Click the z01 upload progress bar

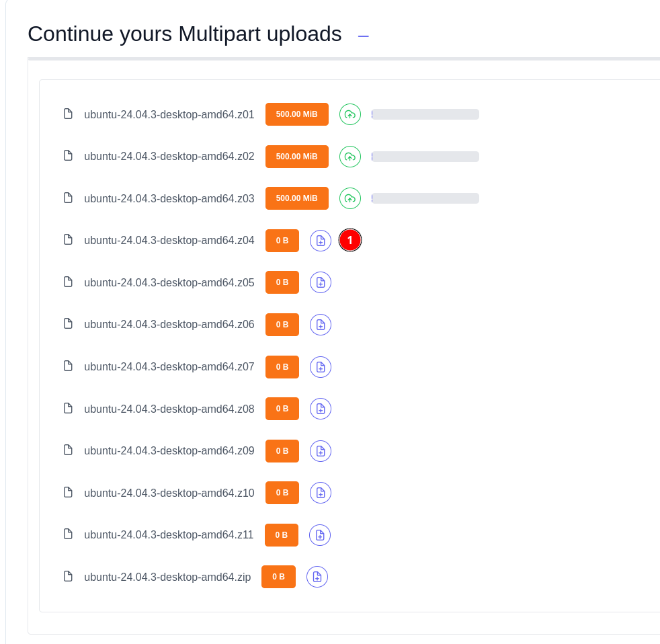coord(425,114)
